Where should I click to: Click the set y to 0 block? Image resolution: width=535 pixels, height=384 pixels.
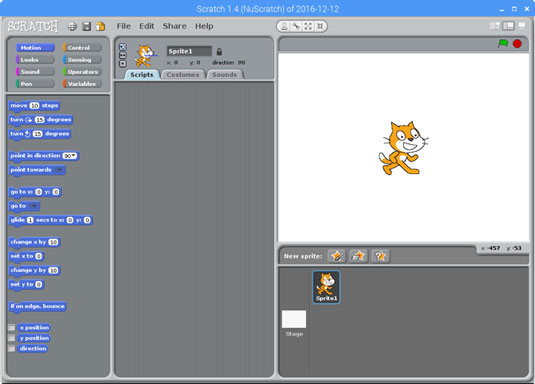26,284
